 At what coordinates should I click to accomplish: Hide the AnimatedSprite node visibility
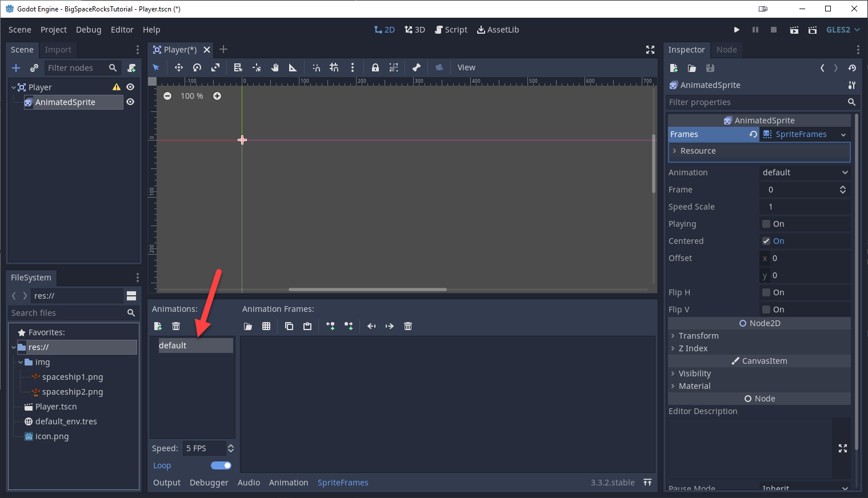click(x=130, y=102)
